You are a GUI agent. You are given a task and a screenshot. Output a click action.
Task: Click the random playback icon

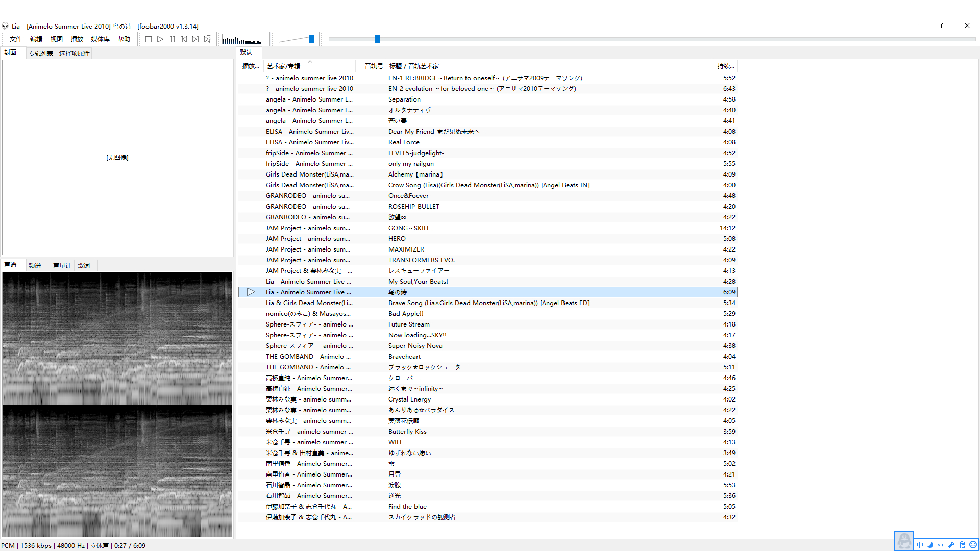tap(208, 39)
